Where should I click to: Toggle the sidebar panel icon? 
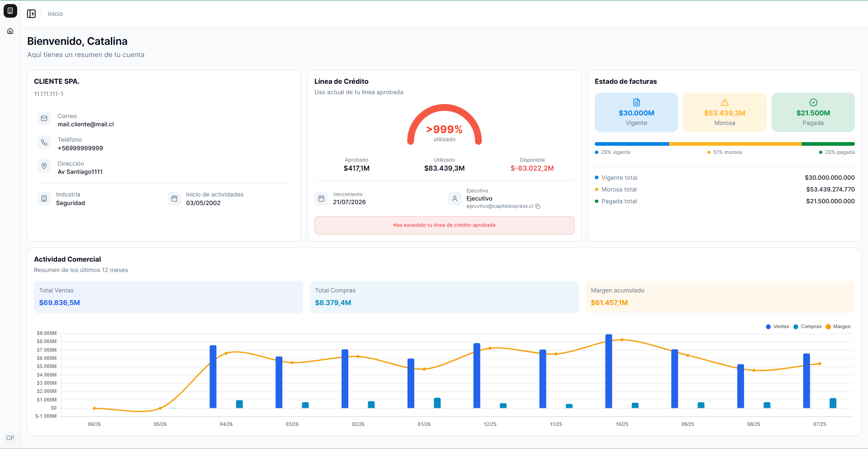point(31,14)
